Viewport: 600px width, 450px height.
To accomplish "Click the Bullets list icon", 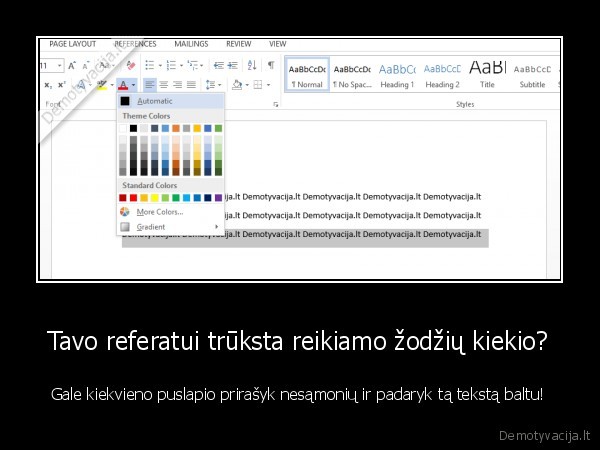I will tap(150, 66).
